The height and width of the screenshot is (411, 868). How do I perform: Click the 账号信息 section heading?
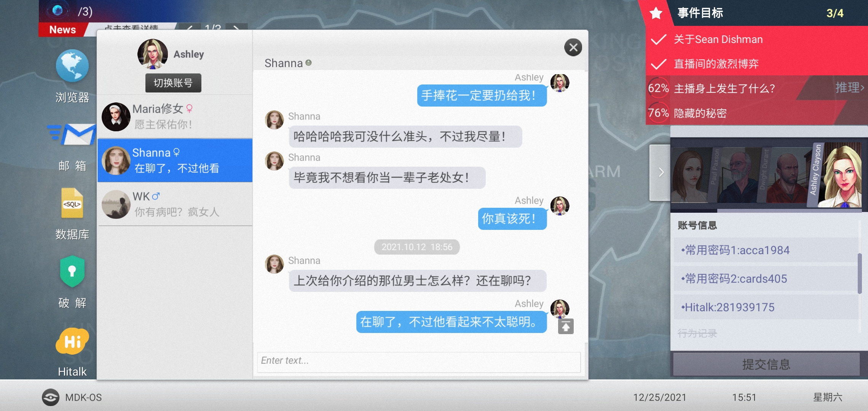tap(697, 225)
